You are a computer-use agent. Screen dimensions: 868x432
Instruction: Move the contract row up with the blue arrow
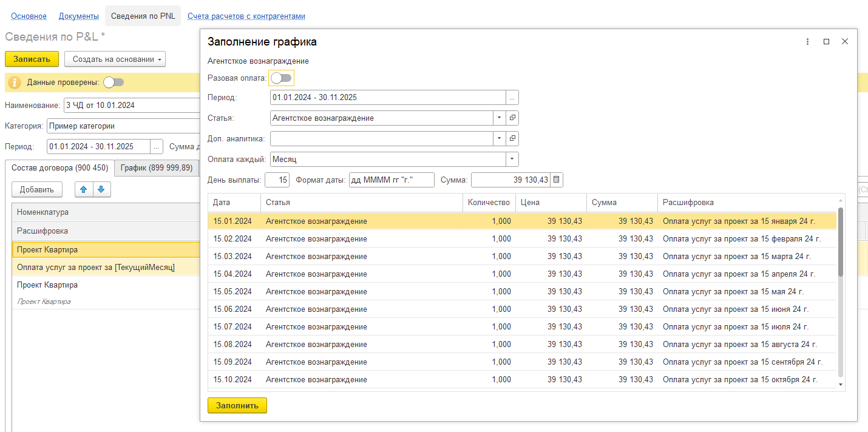tap(84, 189)
